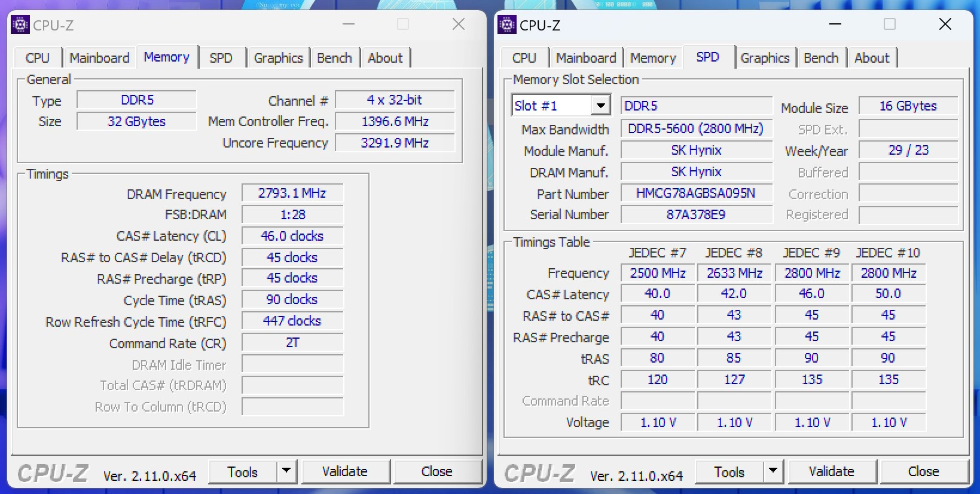
Task: Minimize the right CPU-Z window
Action: (x=835, y=24)
